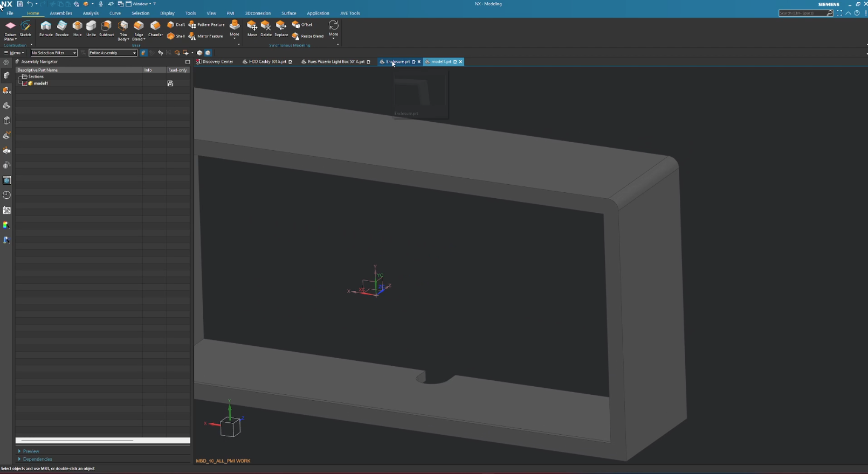Open the Sketch tool
This screenshot has width=868, height=474.
tap(25, 29)
